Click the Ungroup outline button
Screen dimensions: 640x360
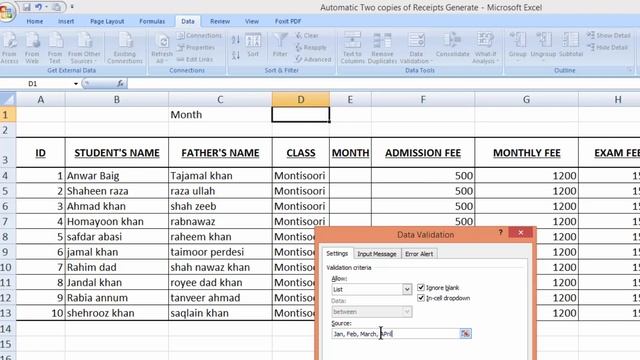pyautogui.click(x=543, y=46)
